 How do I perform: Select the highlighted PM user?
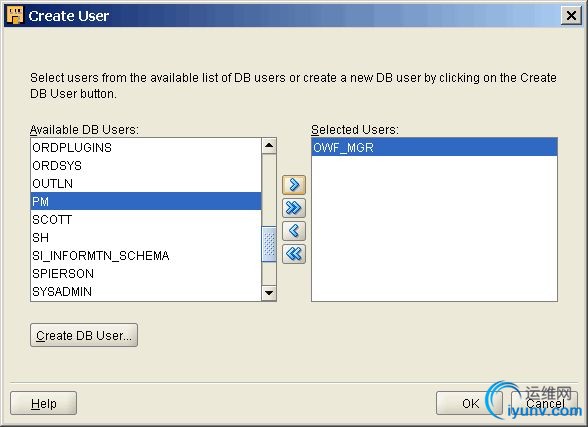146,201
